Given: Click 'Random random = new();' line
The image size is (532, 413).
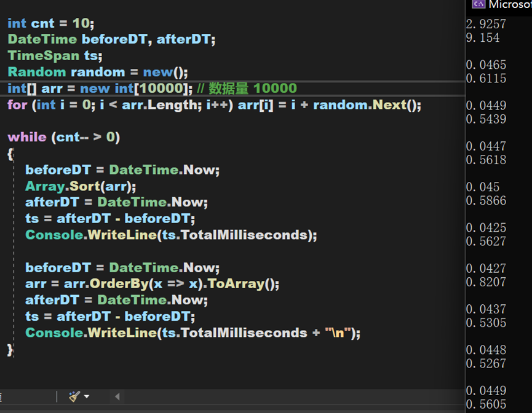Looking at the screenshot, I should coord(98,72).
